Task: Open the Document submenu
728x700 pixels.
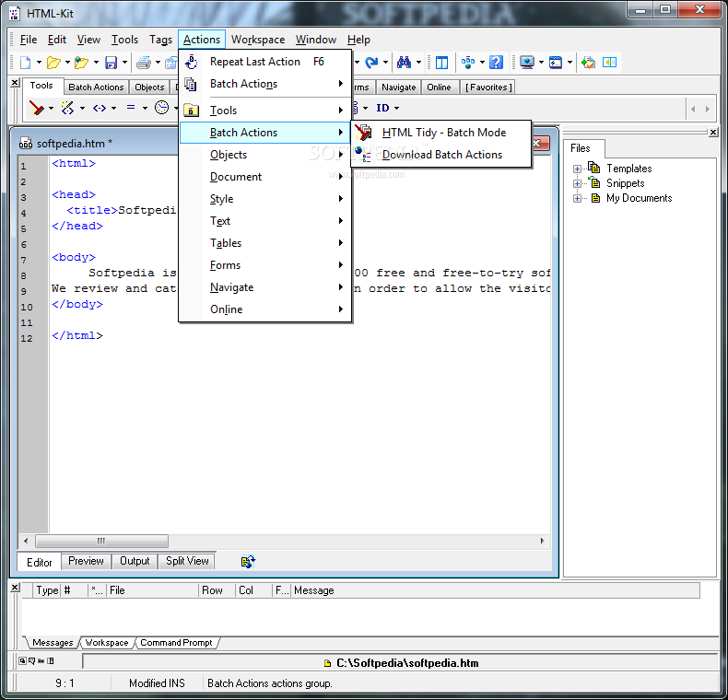Action: tap(265, 177)
